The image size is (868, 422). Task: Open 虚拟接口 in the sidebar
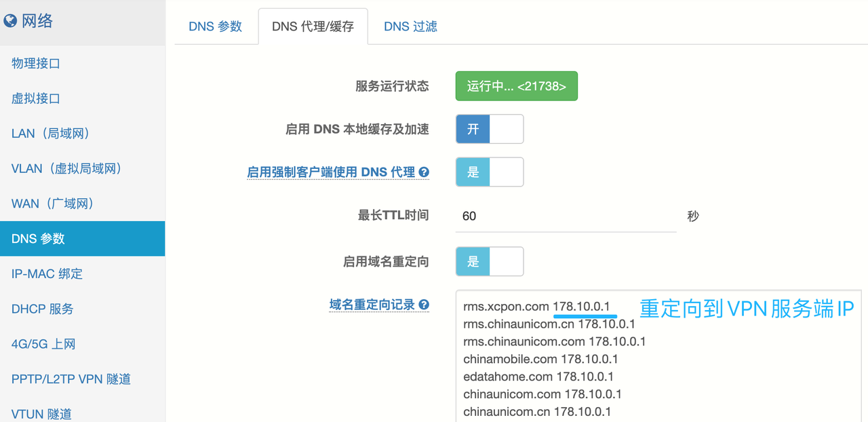pyautogui.click(x=36, y=98)
